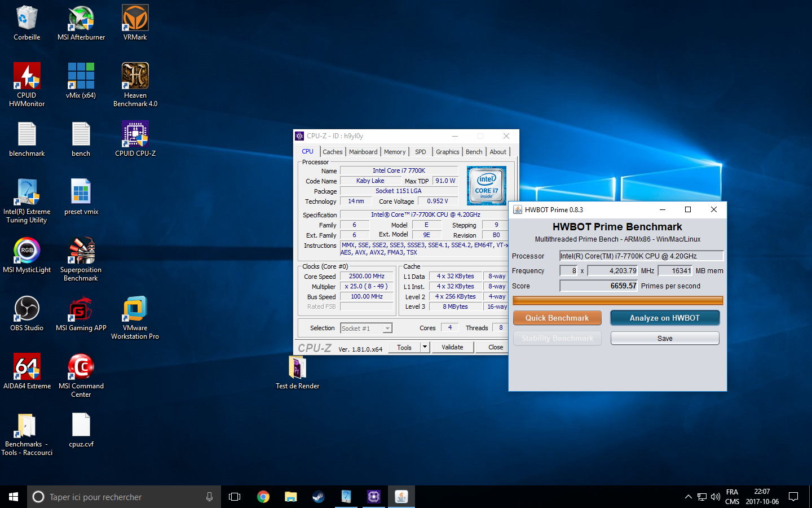Click Chrome icon in the taskbar
Screen dimensions: 812x508
pyautogui.click(x=263, y=497)
